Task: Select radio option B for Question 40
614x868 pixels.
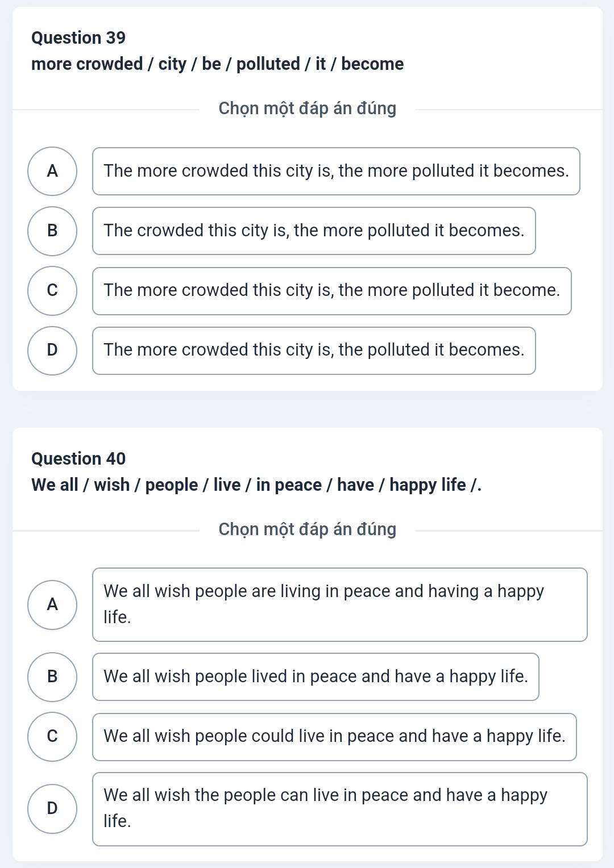Action: (52, 677)
